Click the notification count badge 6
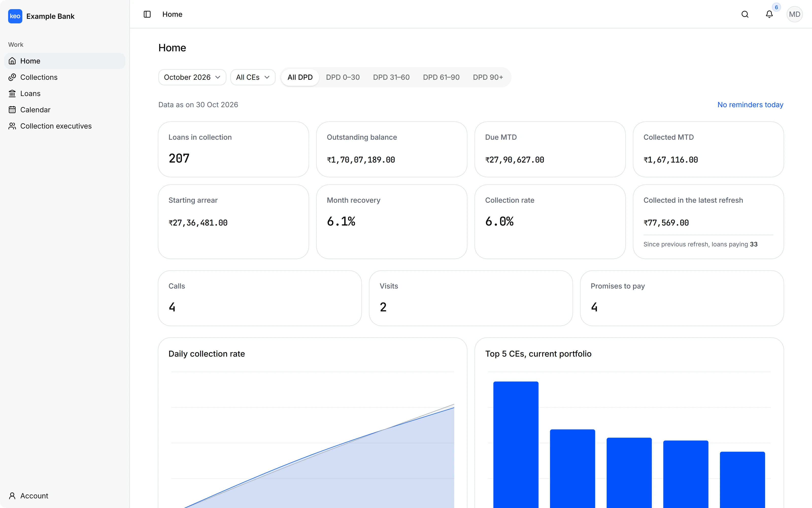 (x=776, y=7)
